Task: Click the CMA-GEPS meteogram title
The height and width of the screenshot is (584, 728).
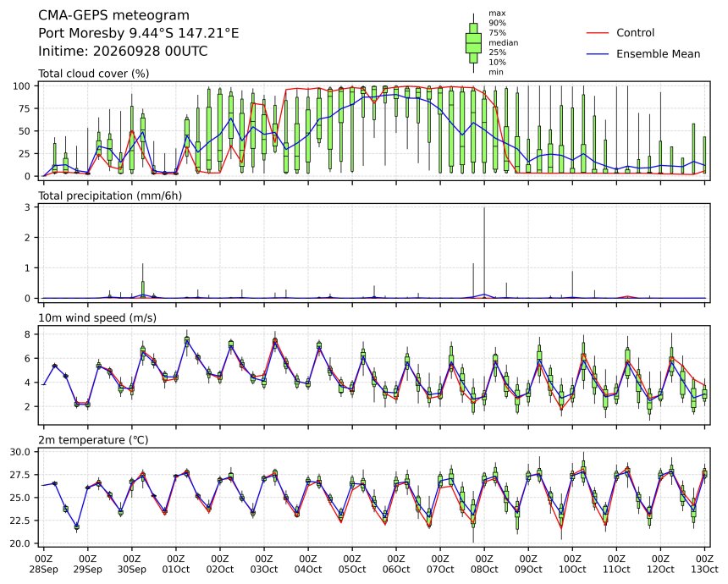Action: 113,15
